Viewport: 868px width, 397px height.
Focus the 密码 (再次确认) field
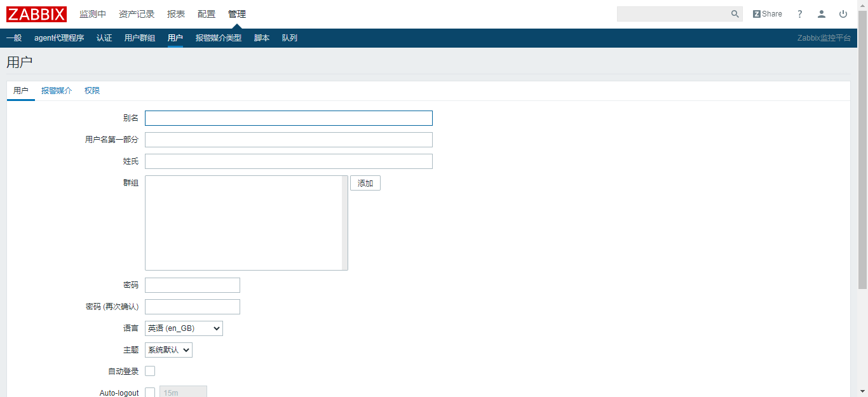pos(193,307)
